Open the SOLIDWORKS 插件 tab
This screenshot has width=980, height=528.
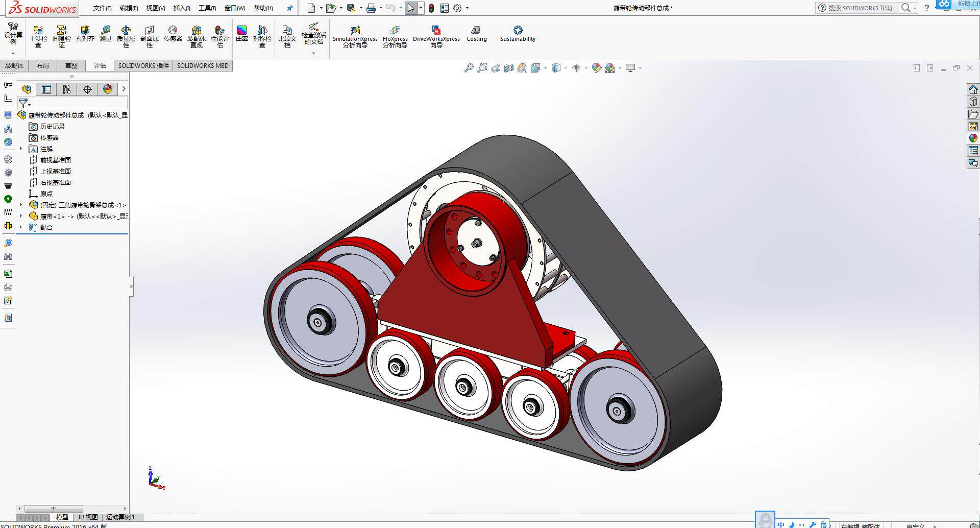click(143, 65)
